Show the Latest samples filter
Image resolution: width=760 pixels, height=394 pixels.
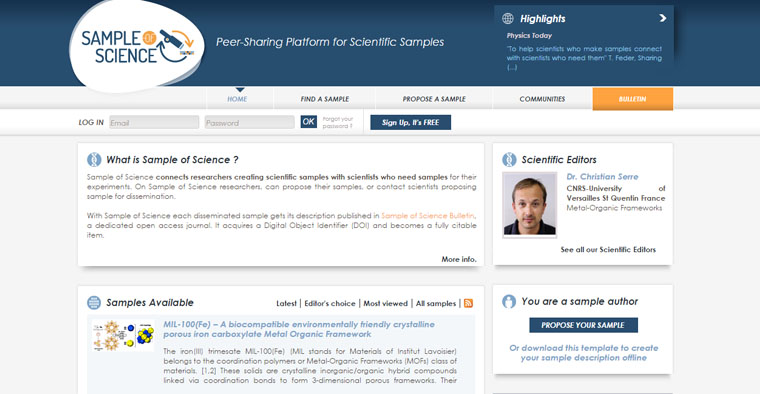(286, 303)
